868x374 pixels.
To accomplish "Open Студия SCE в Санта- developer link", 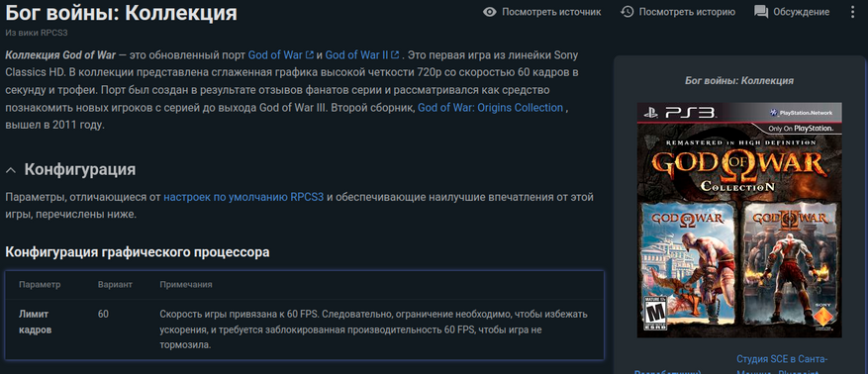I will (782, 359).
